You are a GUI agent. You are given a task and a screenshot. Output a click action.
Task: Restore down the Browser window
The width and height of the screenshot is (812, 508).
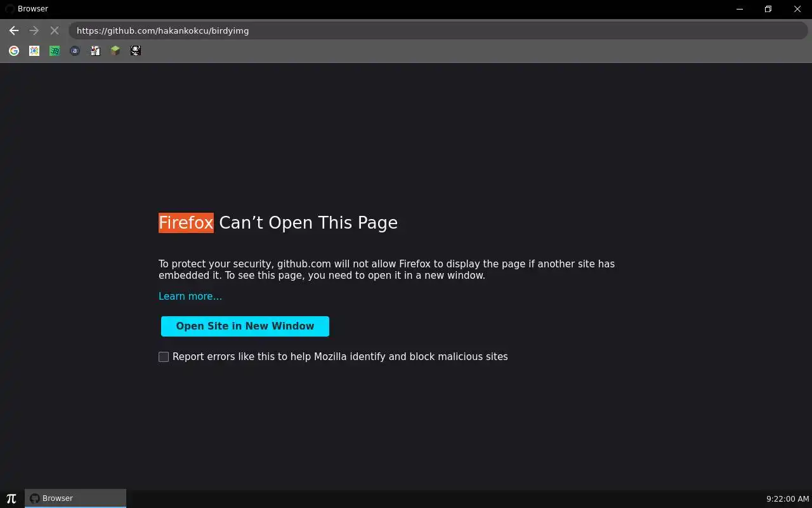point(768,9)
